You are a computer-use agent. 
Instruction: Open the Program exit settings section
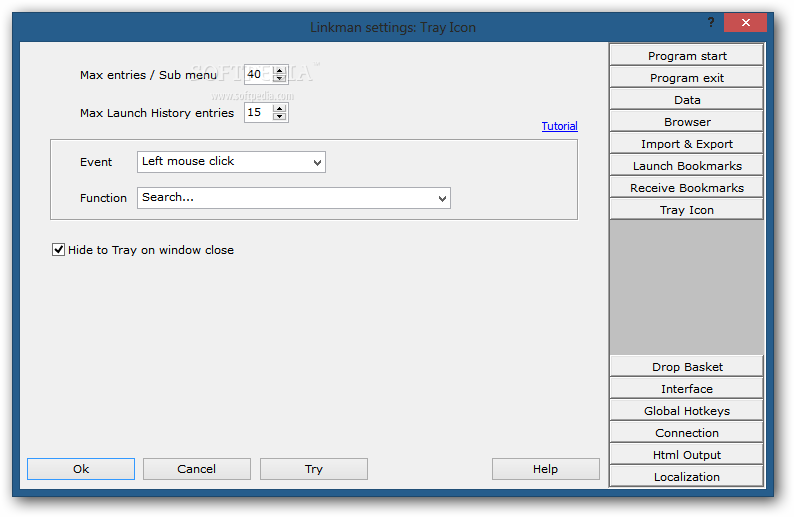coord(686,77)
